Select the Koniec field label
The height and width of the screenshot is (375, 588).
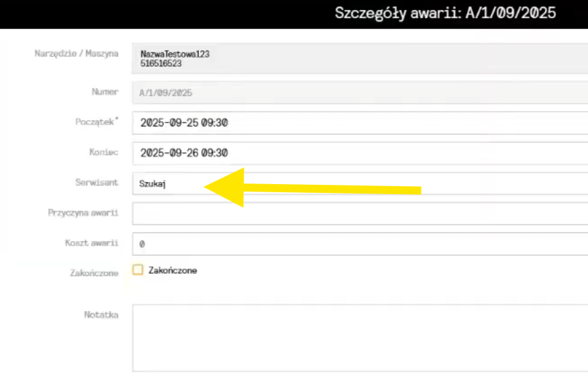point(103,153)
